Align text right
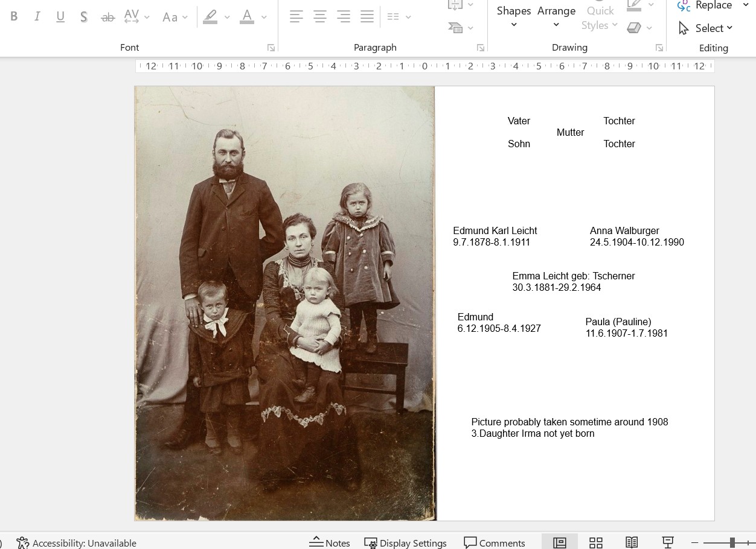 click(344, 17)
